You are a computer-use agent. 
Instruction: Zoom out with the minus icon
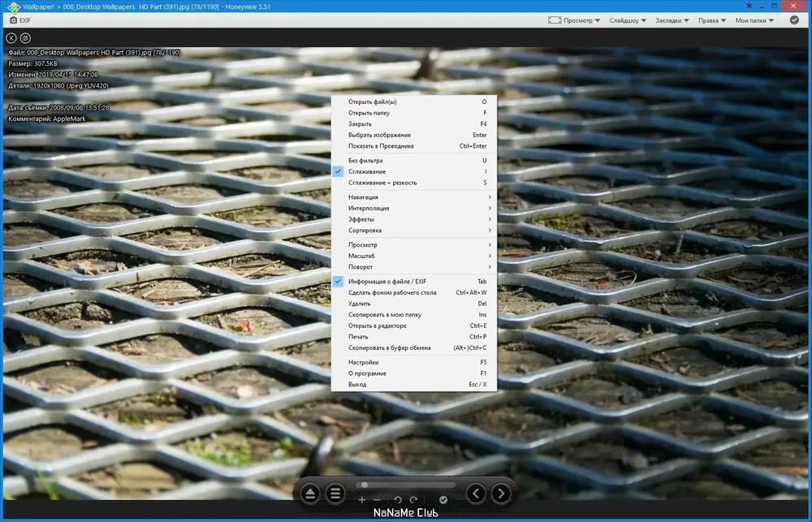point(377,500)
